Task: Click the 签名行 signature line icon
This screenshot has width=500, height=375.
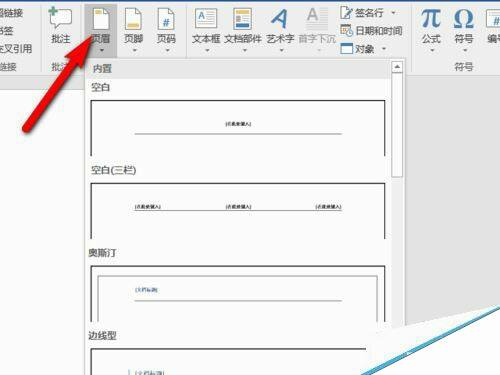Action: click(346, 13)
